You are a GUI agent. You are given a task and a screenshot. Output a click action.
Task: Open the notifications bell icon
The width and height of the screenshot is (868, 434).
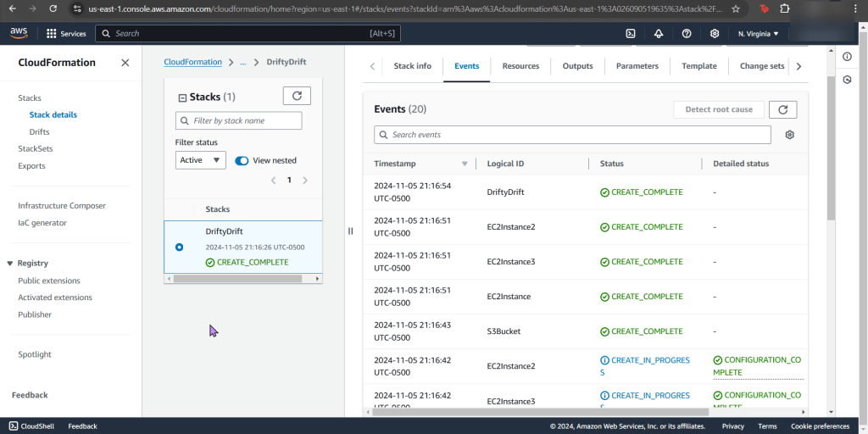pyautogui.click(x=659, y=33)
